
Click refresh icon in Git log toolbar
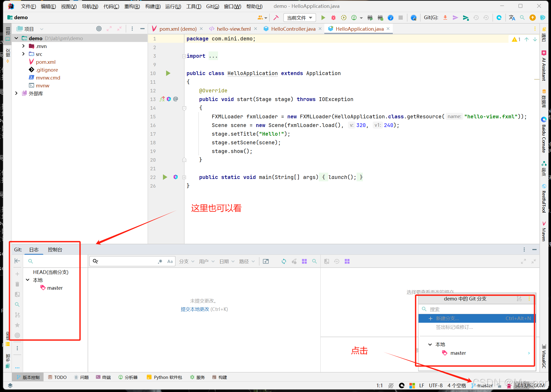click(x=284, y=261)
